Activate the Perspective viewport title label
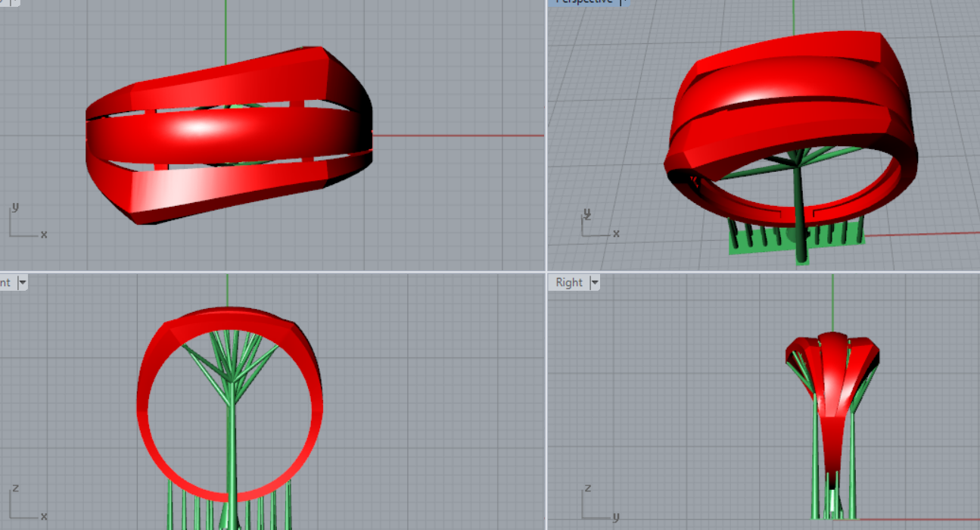 click(x=583, y=2)
